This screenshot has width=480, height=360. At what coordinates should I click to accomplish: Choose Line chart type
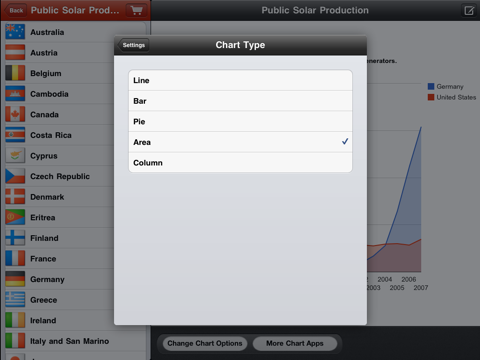click(240, 80)
